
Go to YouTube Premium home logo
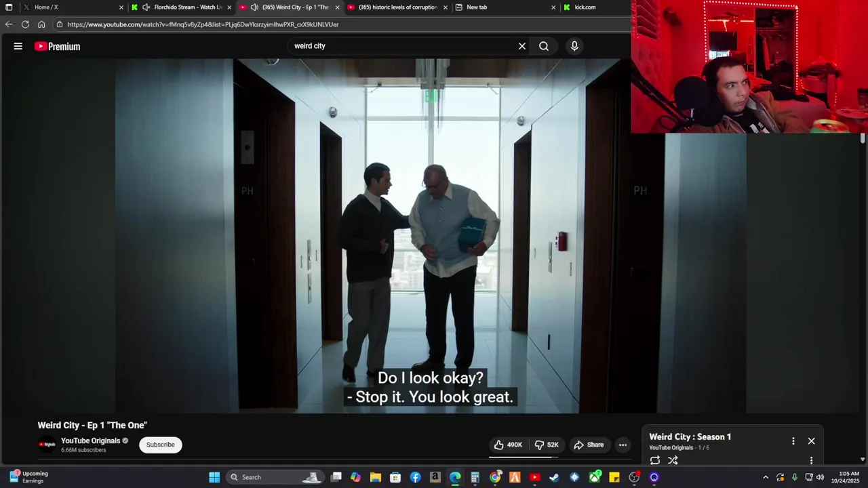58,46
